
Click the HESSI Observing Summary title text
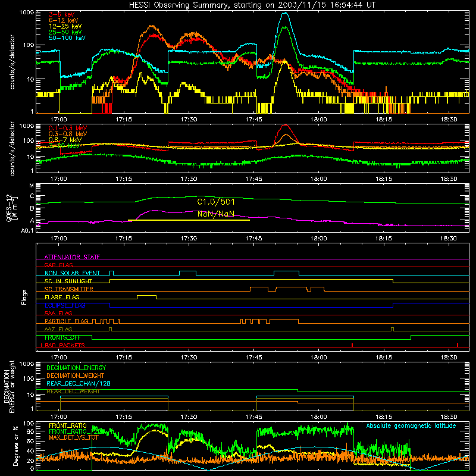tap(252, 5)
